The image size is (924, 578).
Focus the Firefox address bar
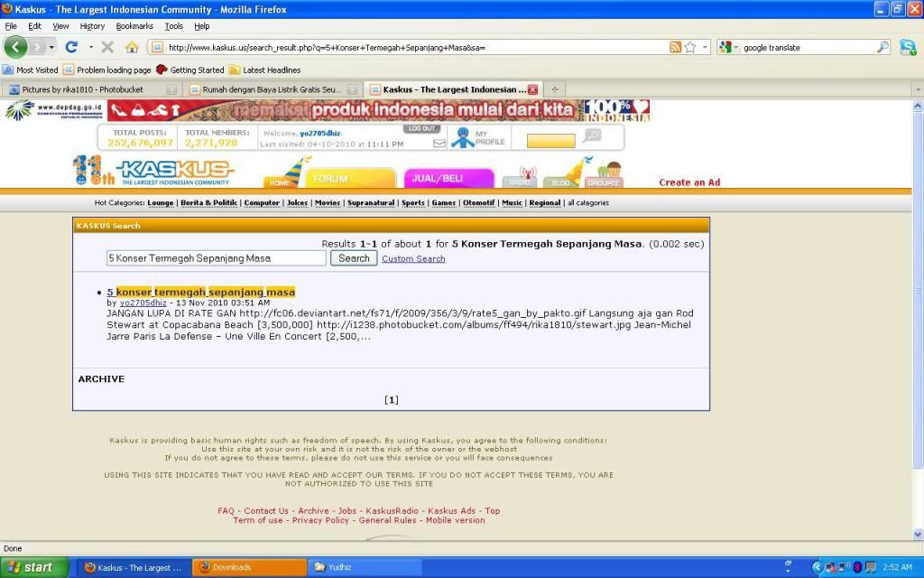tap(415, 47)
